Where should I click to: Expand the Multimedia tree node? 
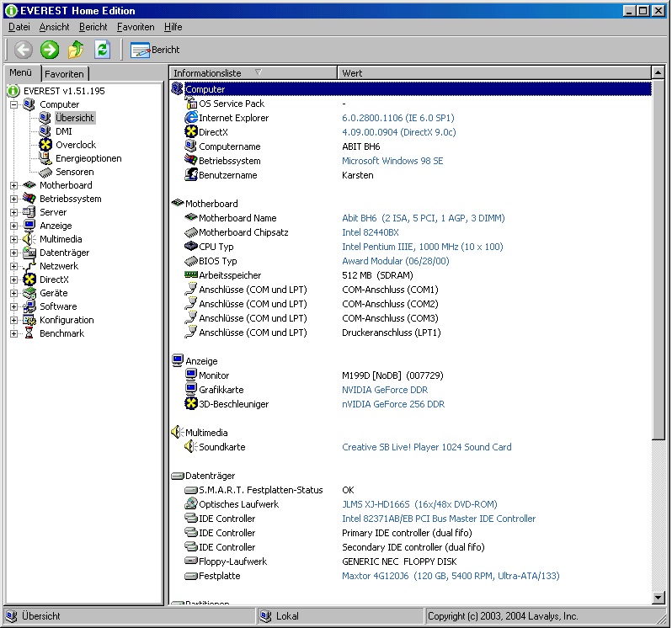click(x=14, y=239)
